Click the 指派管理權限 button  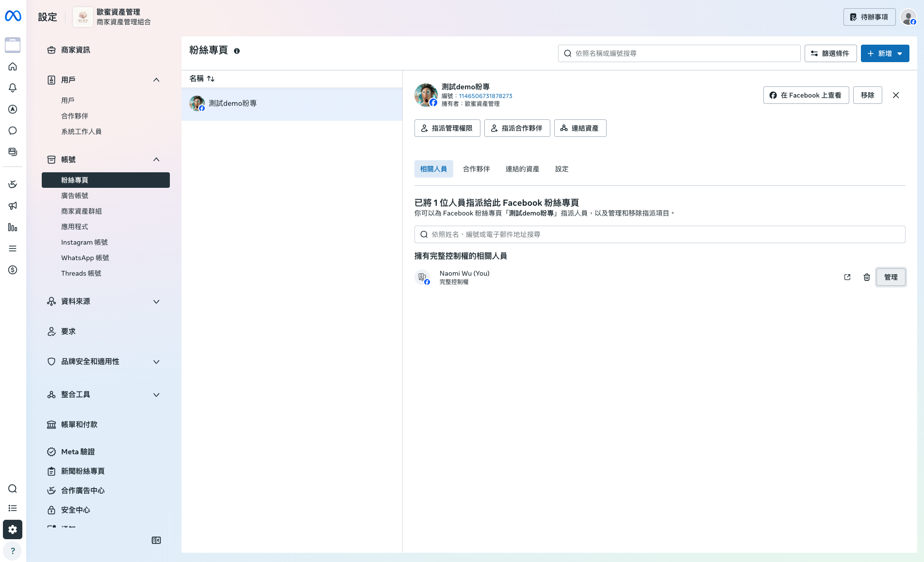point(447,128)
